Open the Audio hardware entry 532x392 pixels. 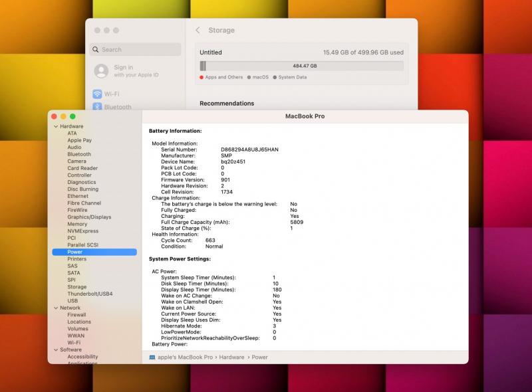point(74,147)
